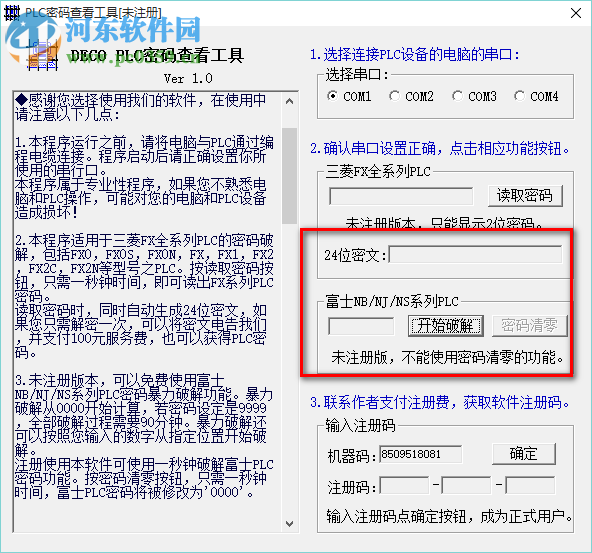The width and height of the screenshot is (592, 553).
Task: Click the 三菱FX全系列PLC group label
Action: tap(378, 172)
